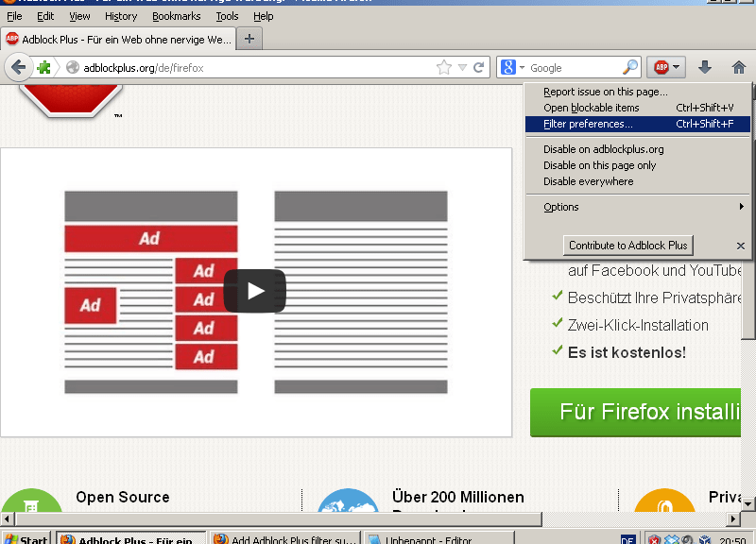Click the Windows Start button

pos(26,538)
